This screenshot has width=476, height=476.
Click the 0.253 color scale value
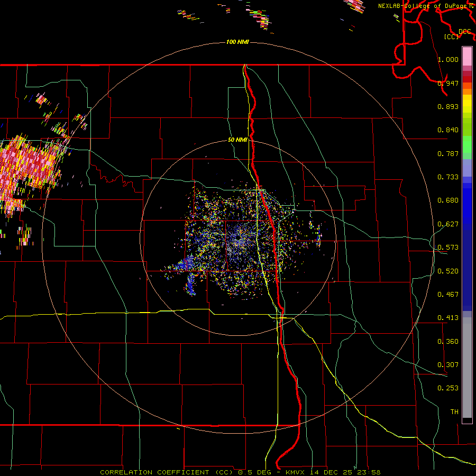448,388
